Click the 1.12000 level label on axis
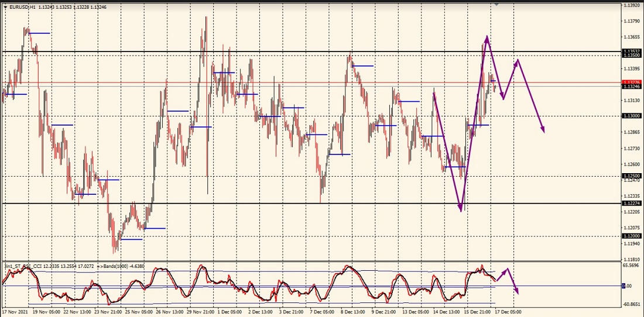Screen dimensions: 644x317 coord(631,236)
